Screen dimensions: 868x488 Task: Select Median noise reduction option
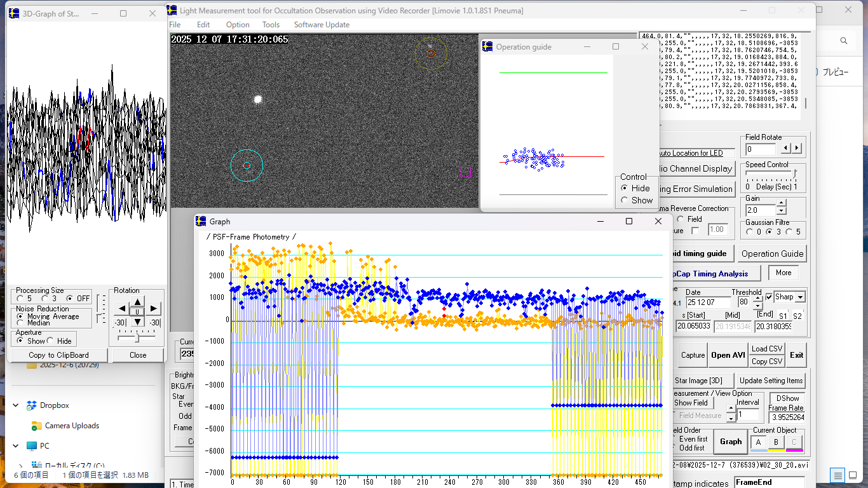pos(20,323)
